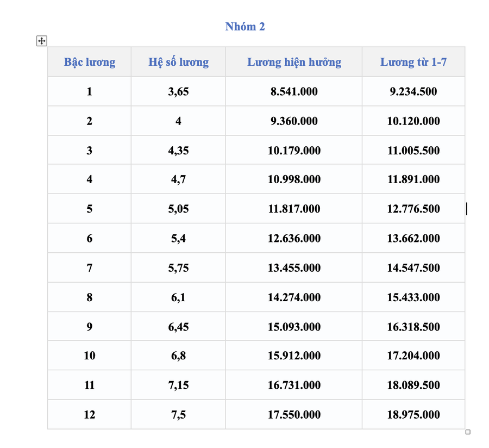Click the cell showing 12.776.500
This screenshot has width=489, height=448.
click(x=413, y=208)
